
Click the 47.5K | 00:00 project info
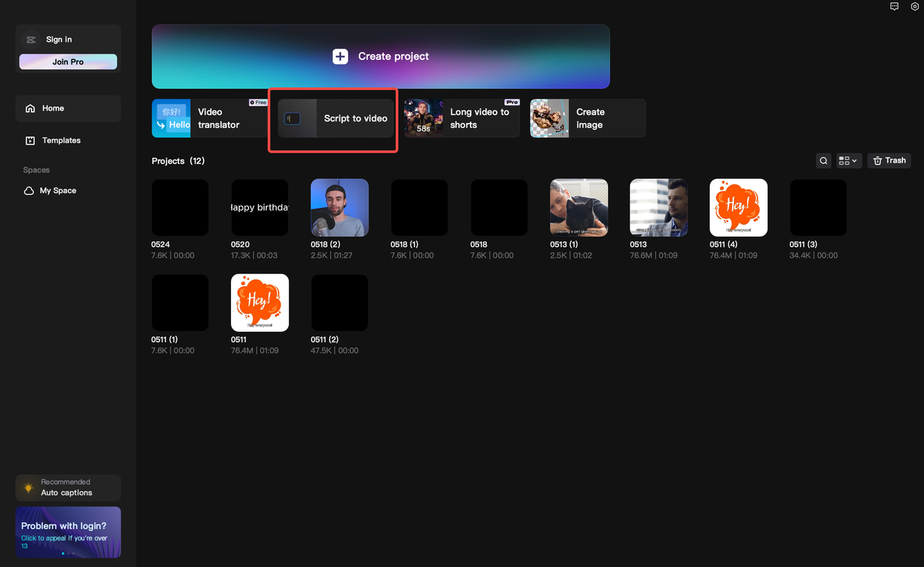[334, 351]
